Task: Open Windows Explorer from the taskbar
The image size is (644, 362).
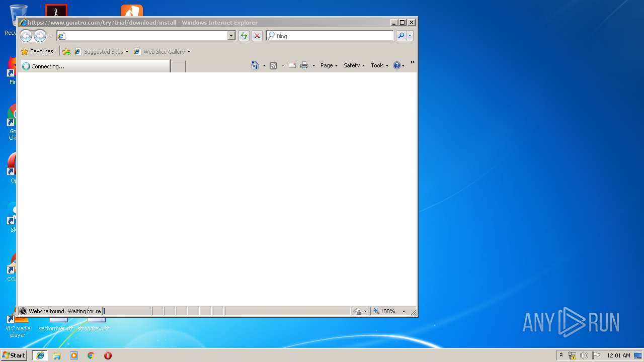Action: (57, 355)
